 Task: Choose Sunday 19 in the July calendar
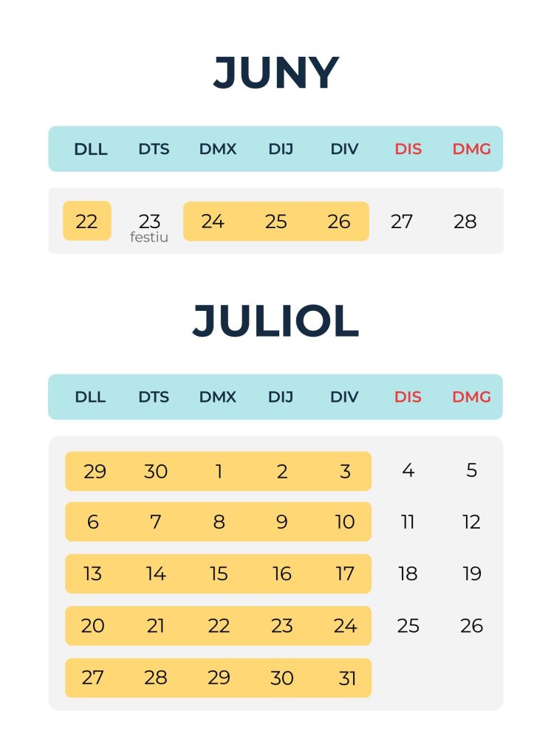pos(471,574)
